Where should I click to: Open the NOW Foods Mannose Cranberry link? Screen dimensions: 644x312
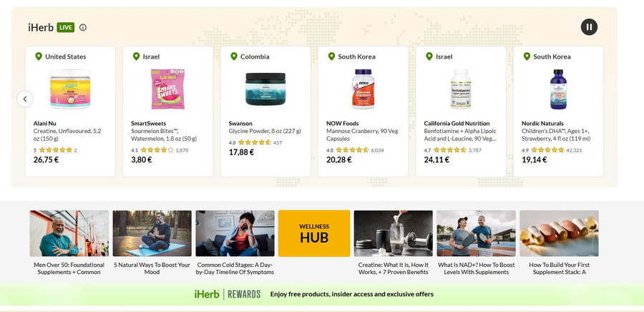[x=362, y=131]
